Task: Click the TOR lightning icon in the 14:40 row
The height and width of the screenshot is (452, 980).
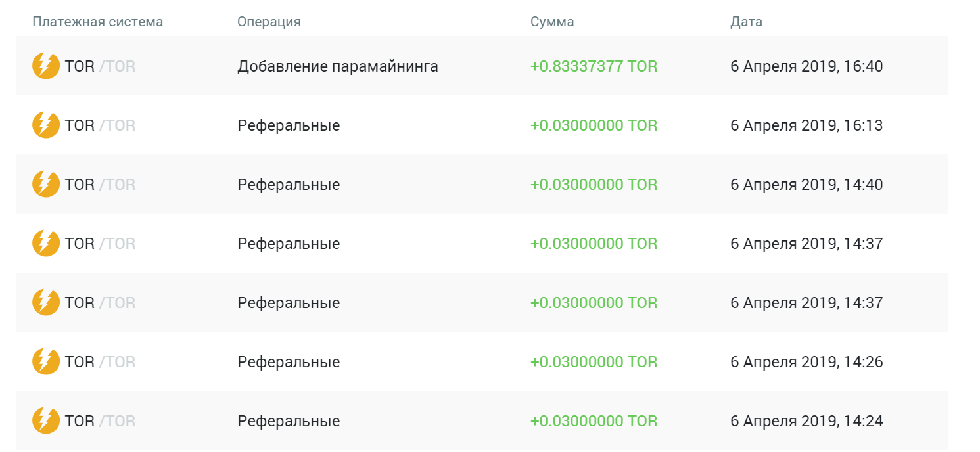Action: [46, 184]
